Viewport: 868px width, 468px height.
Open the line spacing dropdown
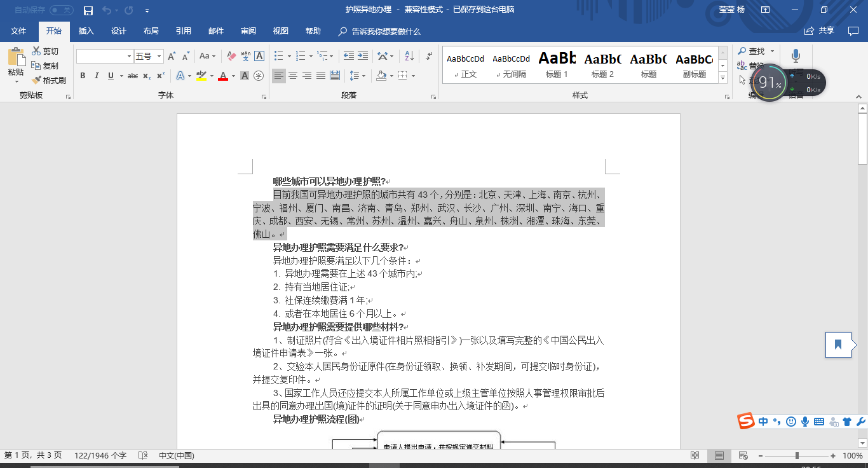pyautogui.click(x=358, y=76)
